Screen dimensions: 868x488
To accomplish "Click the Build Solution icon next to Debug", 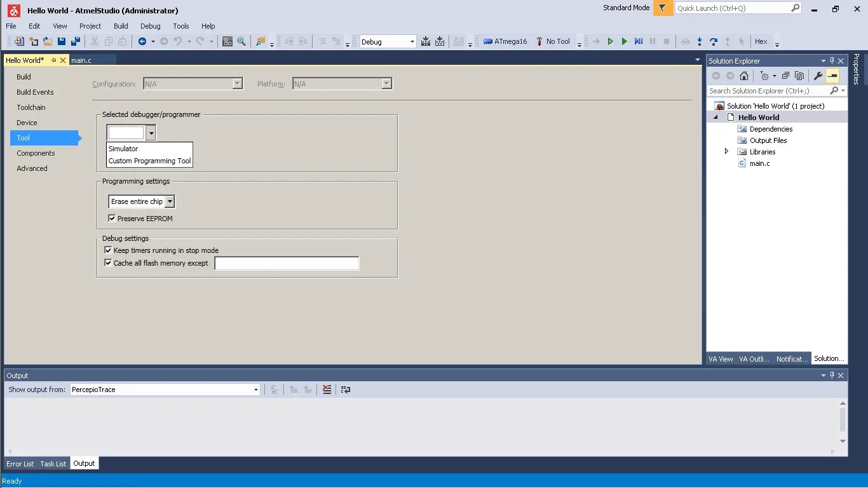I will (425, 41).
